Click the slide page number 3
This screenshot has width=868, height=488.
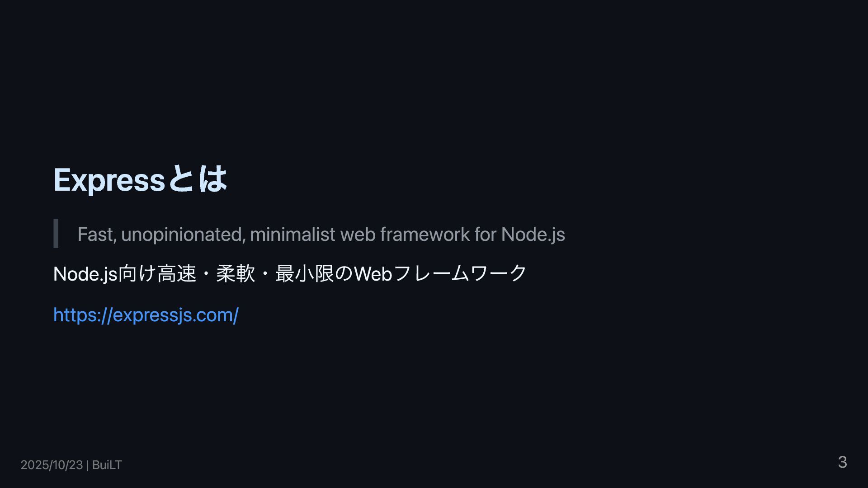click(x=842, y=462)
